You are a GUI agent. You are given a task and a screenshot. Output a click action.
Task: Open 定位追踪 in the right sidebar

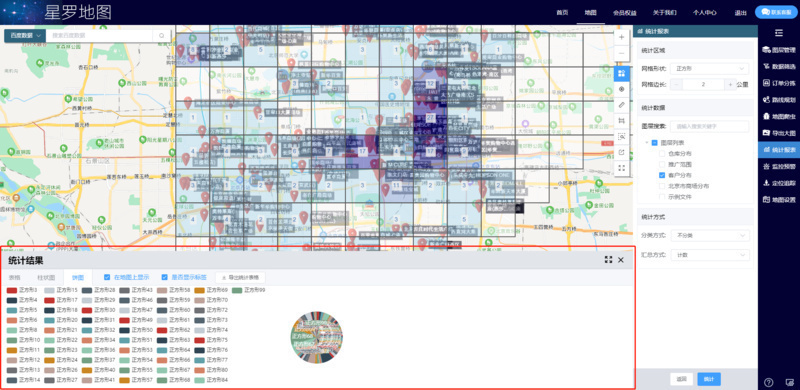tap(779, 183)
